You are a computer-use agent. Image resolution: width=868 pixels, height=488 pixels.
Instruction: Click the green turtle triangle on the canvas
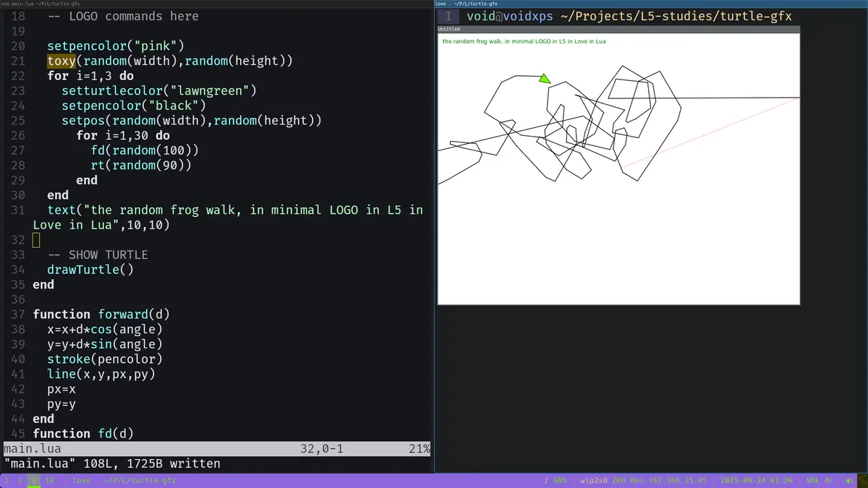544,79
